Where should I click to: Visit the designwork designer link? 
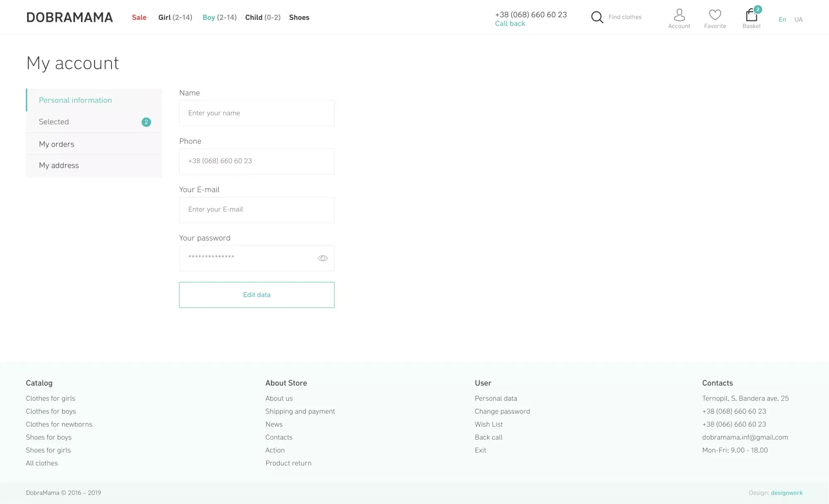click(786, 492)
